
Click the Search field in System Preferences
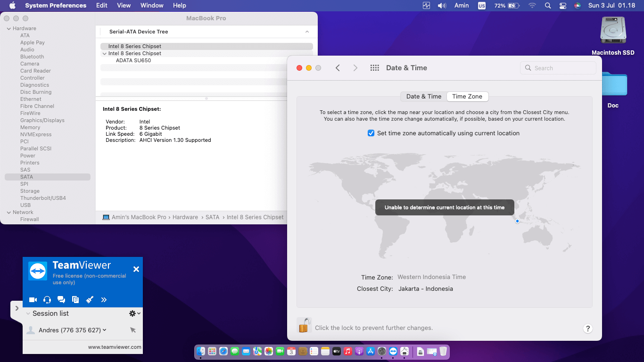point(558,68)
